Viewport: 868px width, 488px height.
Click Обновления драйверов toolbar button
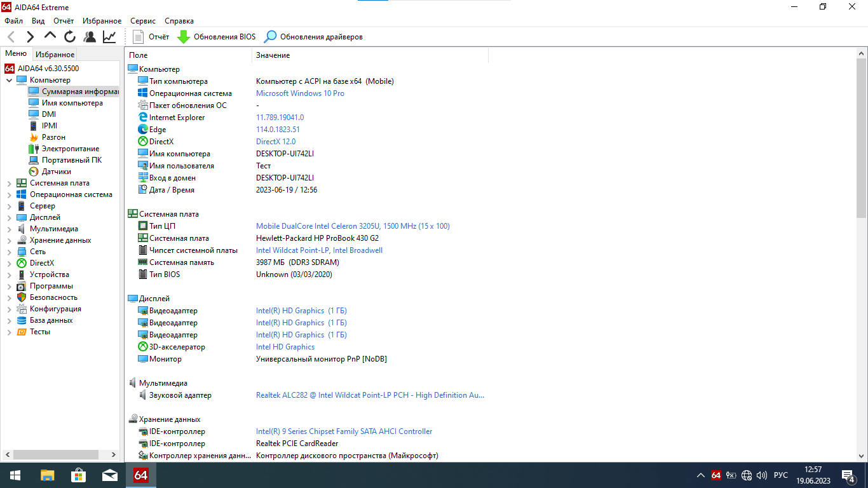[314, 37]
